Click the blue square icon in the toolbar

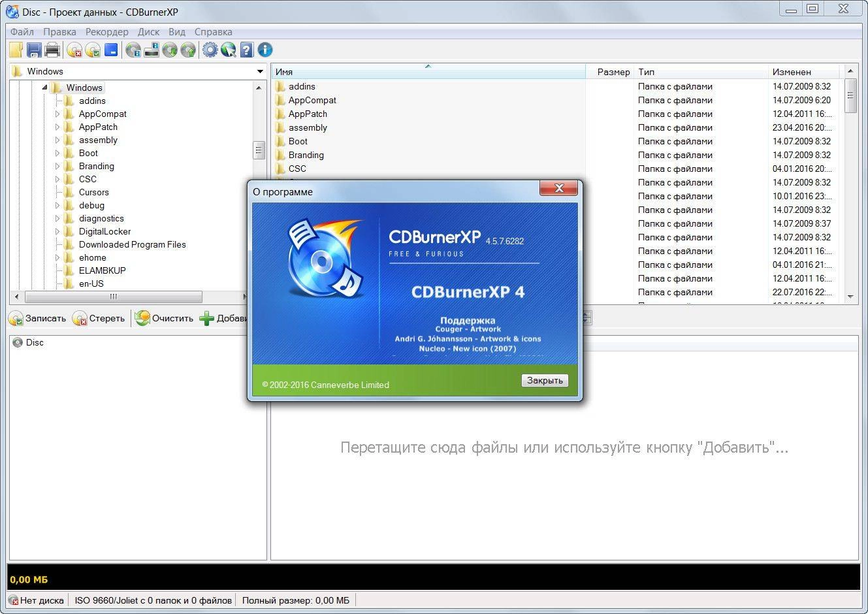pyautogui.click(x=111, y=50)
